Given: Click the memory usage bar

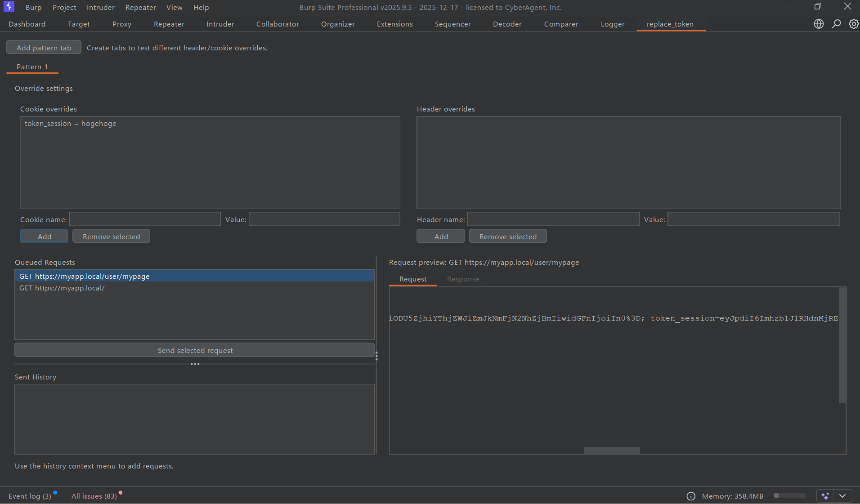Looking at the screenshot, I should point(789,495).
